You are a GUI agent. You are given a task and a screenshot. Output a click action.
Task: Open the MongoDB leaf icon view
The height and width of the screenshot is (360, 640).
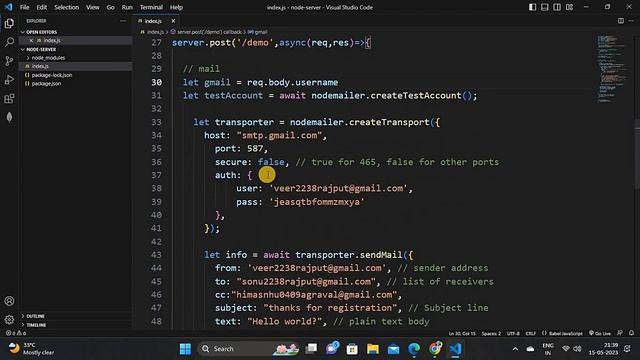[9, 117]
